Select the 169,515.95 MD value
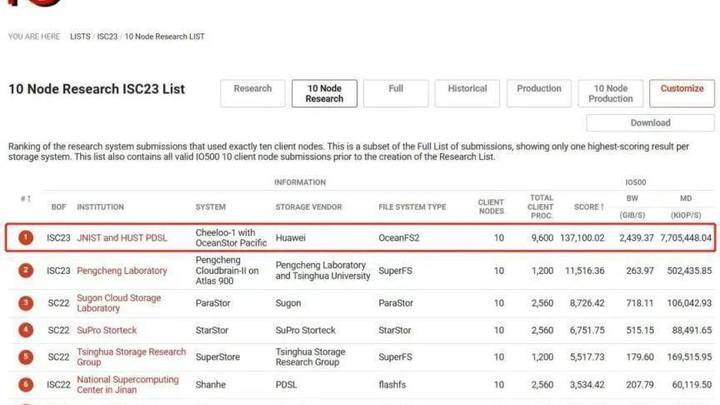 pos(689,357)
